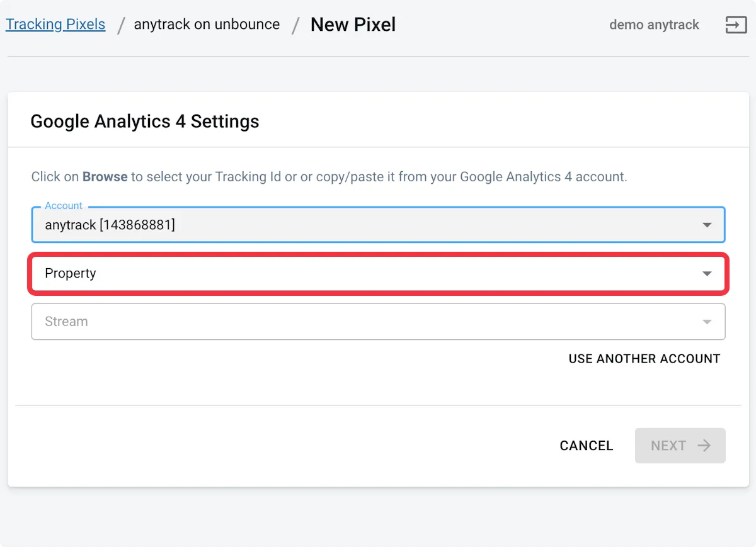Open the Stream dropdown field
The image size is (756, 547).
(x=378, y=322)
